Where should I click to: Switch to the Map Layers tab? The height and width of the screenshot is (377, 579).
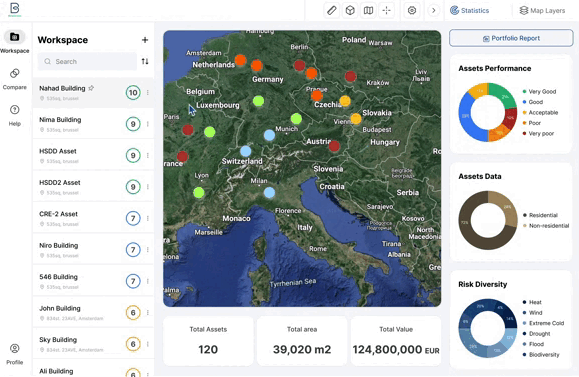(x=542, y=10)
